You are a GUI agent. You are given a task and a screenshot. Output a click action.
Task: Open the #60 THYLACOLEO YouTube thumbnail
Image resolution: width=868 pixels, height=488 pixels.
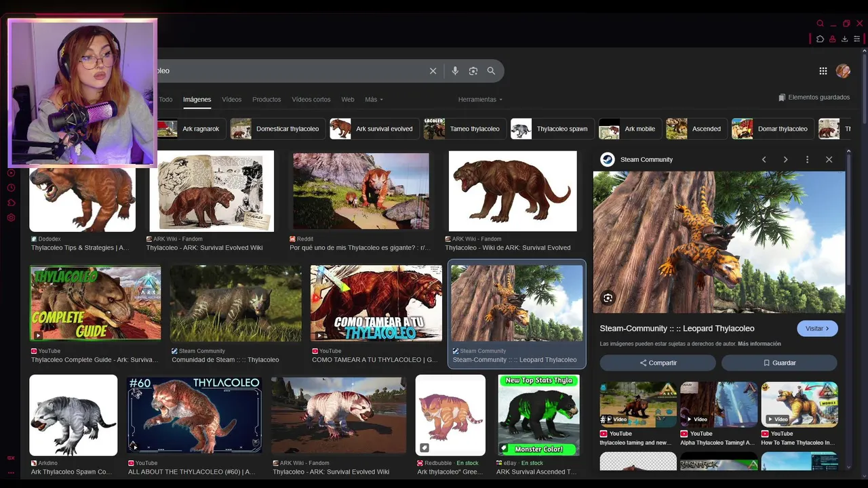coord(195,415)
